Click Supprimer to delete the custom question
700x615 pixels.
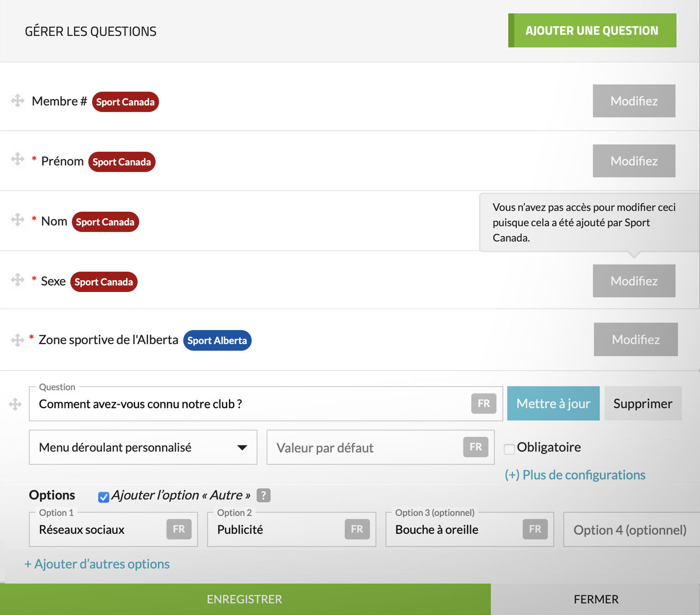(x=643, y=403)
